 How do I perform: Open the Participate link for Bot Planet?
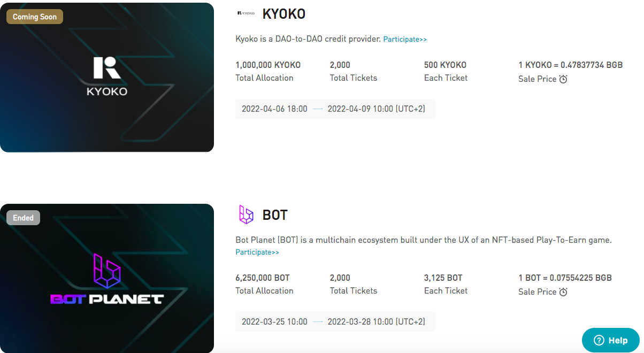click(257, 252)
